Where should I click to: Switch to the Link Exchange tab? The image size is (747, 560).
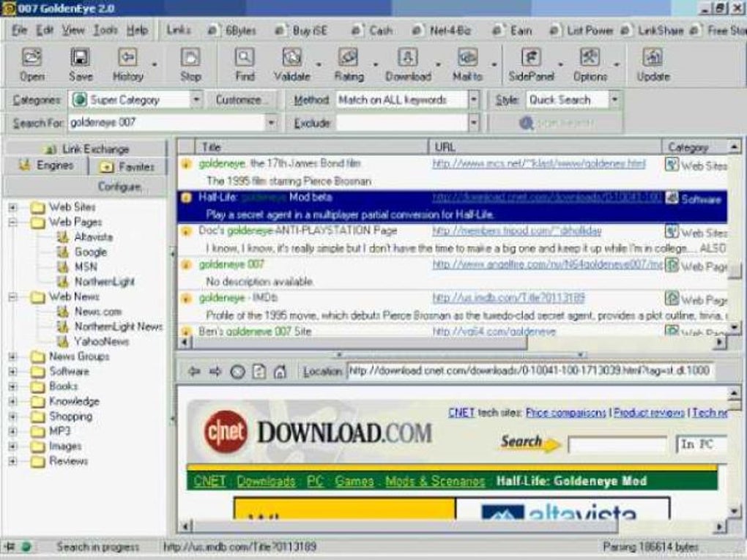88,149
